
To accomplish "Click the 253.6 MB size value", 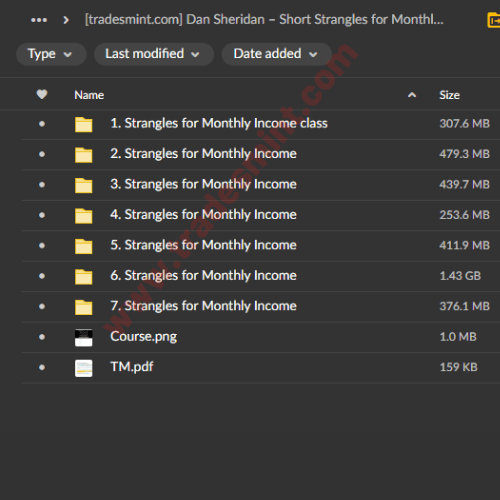I will click(464, 215).
